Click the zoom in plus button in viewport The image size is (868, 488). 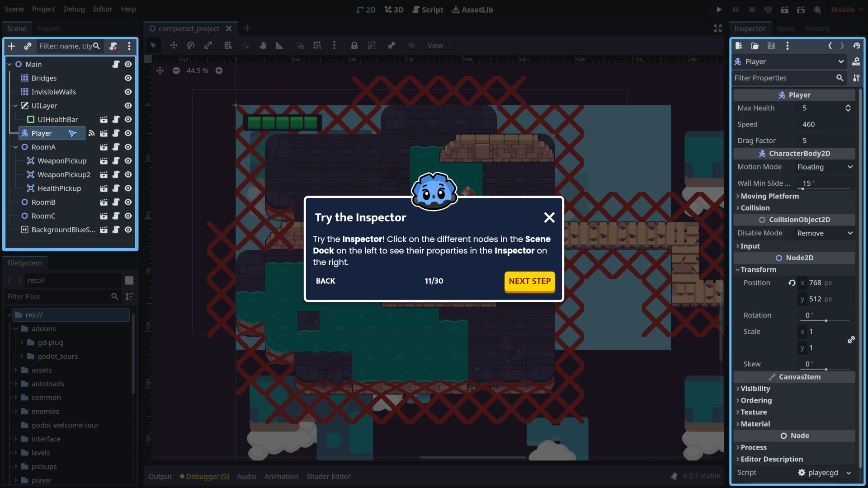219,70
